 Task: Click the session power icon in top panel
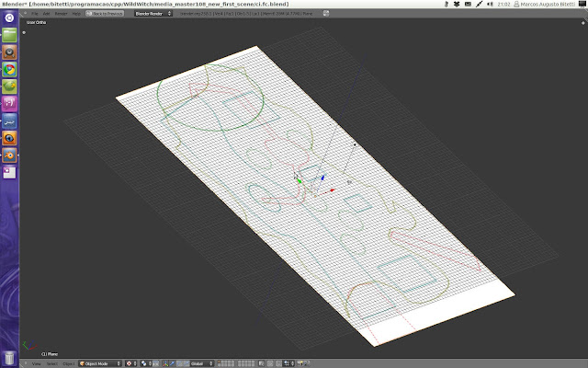coord(582,4)
